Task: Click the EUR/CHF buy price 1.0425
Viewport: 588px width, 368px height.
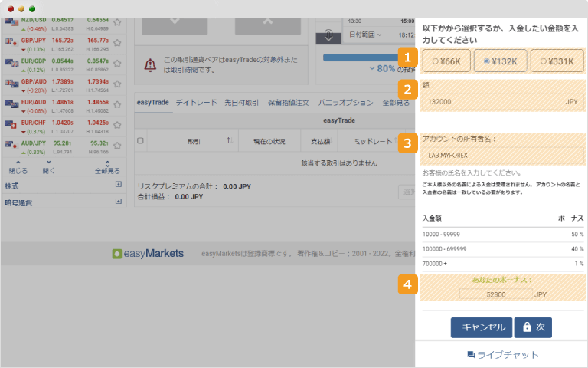Action: pos(98,123)
